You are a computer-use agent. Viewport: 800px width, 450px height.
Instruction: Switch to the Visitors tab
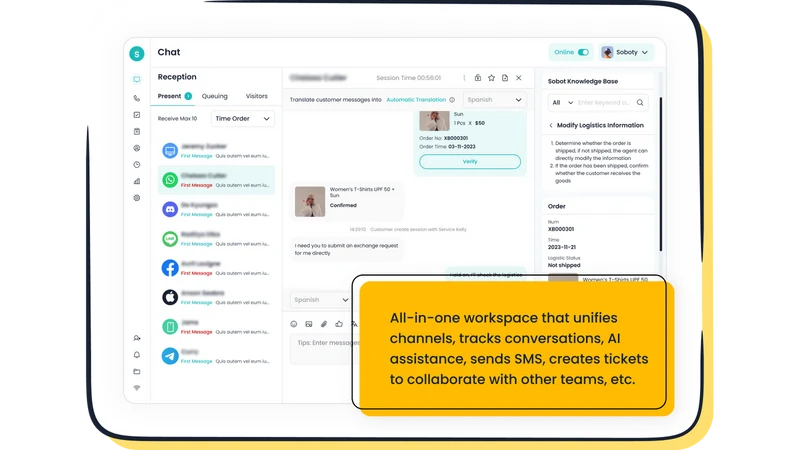[x=257, y=96]
